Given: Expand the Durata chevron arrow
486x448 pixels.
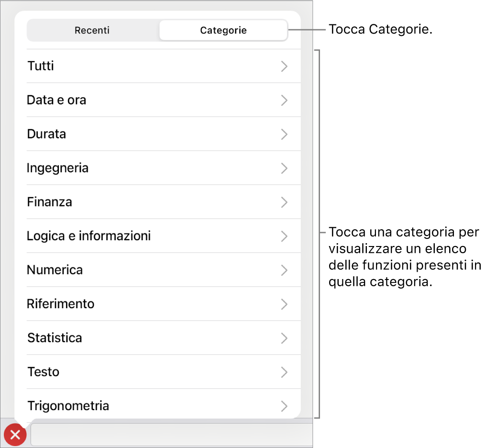Looking at the screenshot, I should [284, 134].
